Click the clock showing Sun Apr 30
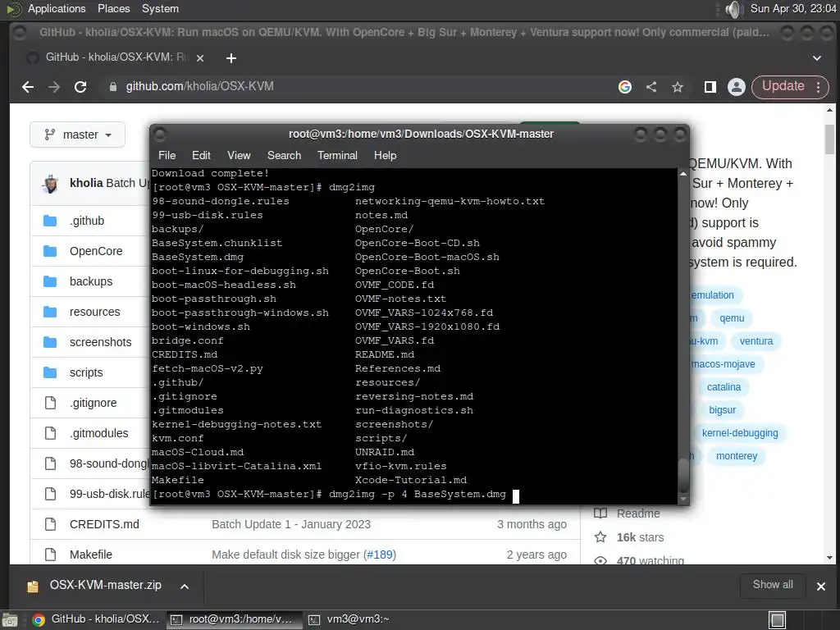840x630 pixels. coord(793,8)
